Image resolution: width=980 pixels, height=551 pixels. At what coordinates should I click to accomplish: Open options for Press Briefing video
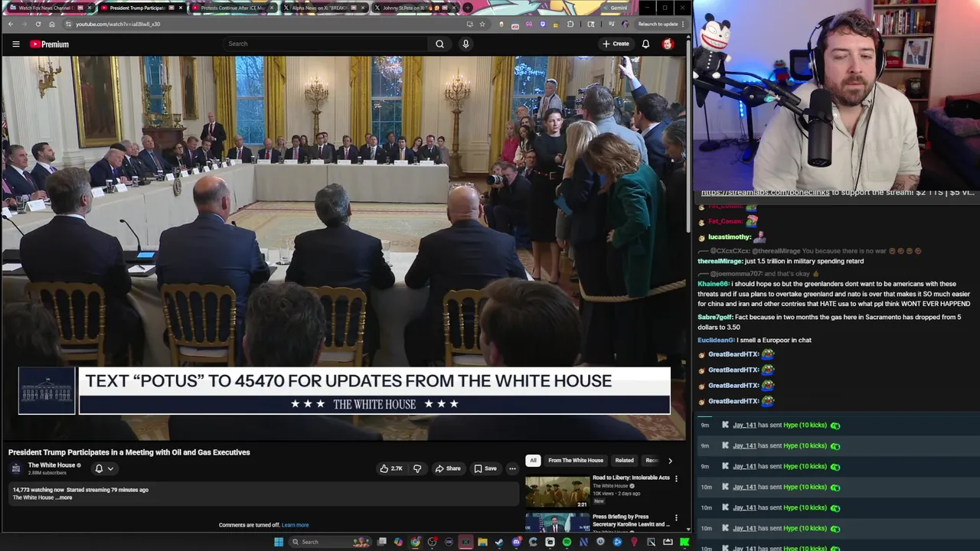click(x=676, y=518)
